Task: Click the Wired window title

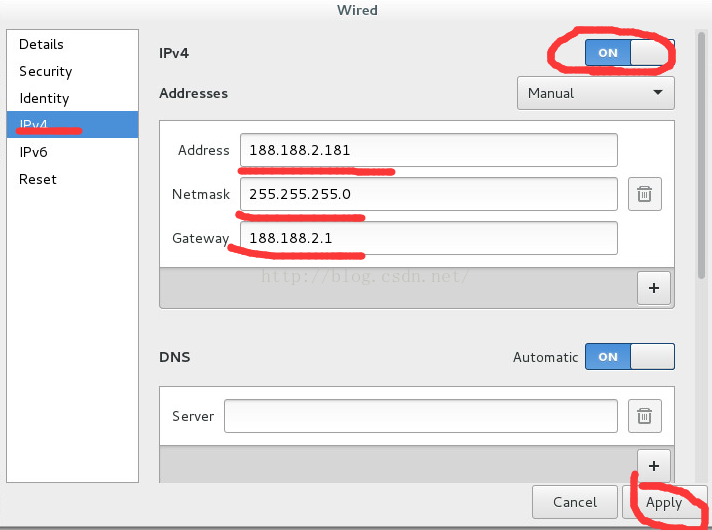Action: point(357,10)
